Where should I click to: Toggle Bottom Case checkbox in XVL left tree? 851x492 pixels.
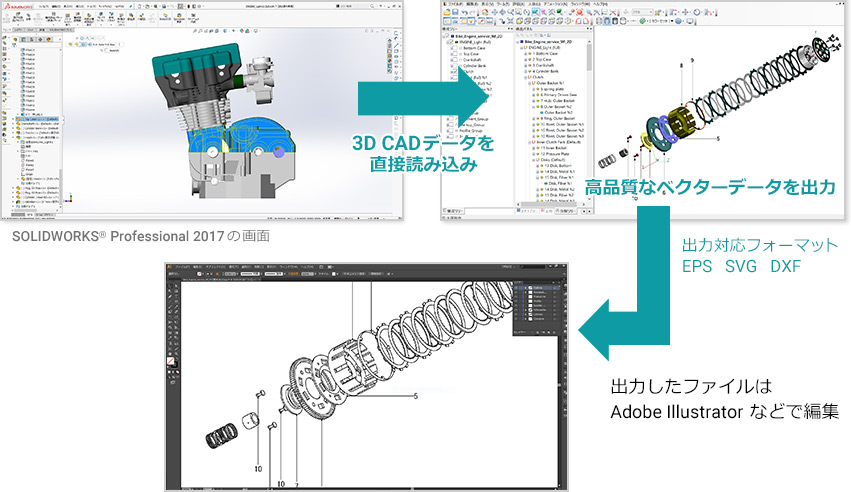[454, 48]
